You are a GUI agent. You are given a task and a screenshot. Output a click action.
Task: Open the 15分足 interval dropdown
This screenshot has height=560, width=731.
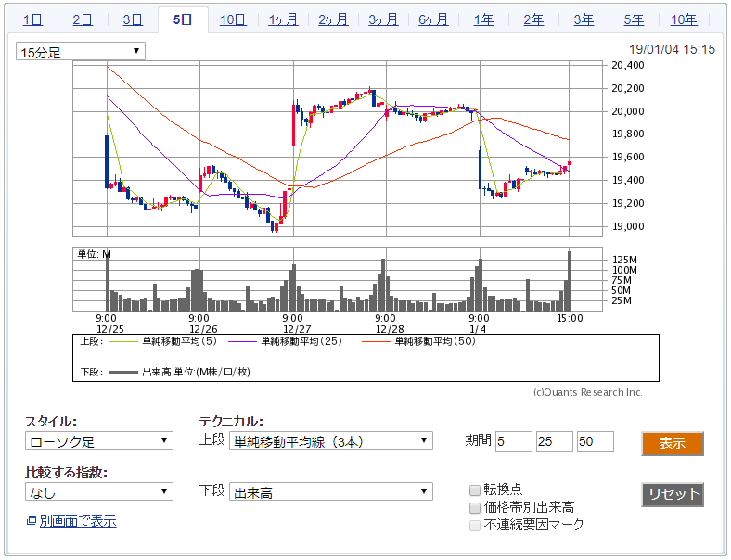coord(81,52)
